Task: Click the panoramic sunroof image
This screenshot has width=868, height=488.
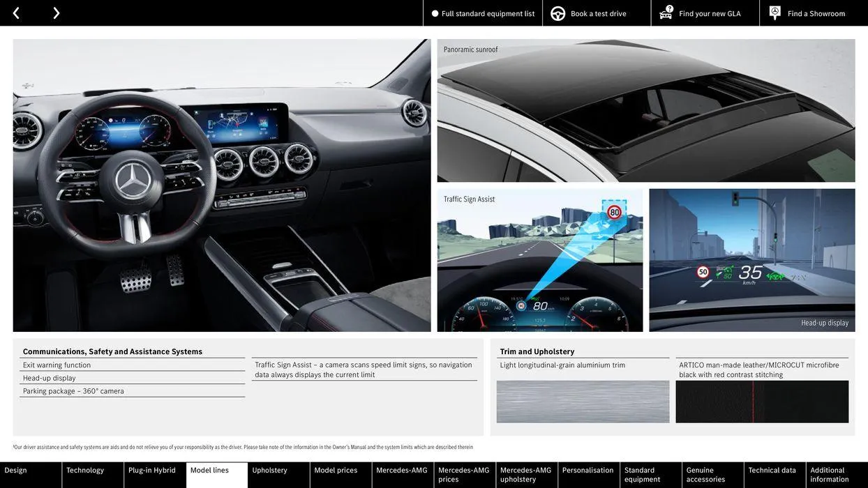Action: click(646, 110)
